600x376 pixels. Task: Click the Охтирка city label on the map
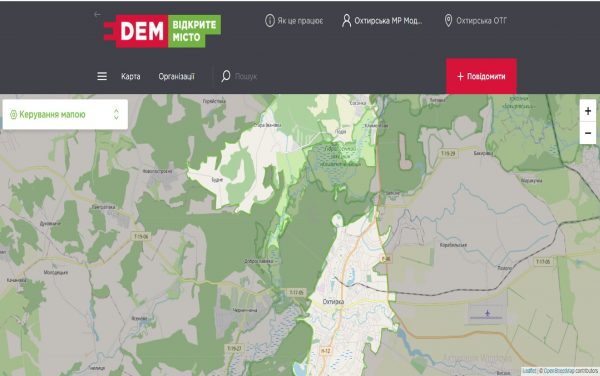(333, 302)
